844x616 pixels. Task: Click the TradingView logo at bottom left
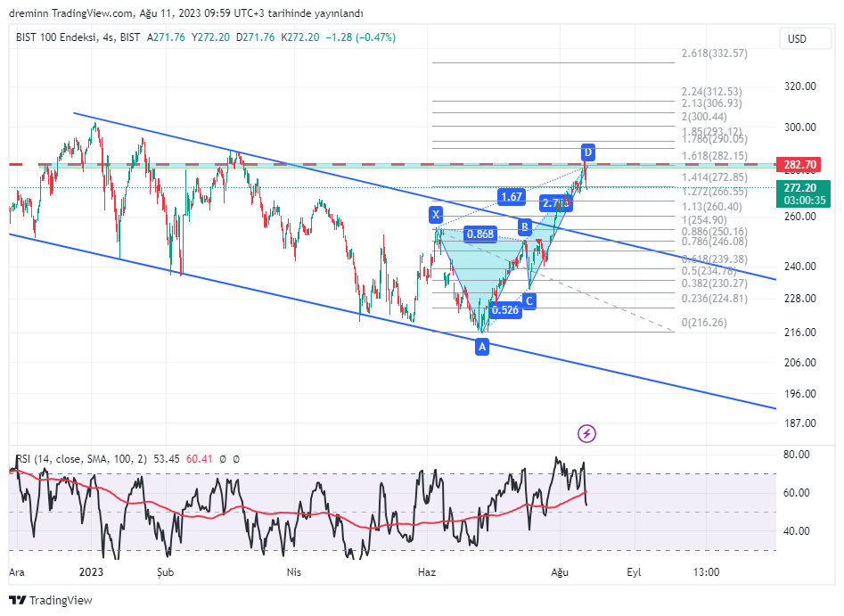51,600
